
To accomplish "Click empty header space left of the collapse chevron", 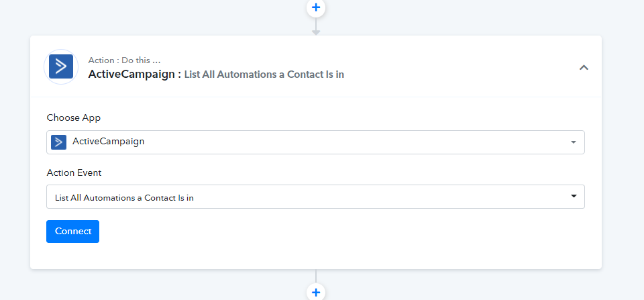I will pos(460,66).
